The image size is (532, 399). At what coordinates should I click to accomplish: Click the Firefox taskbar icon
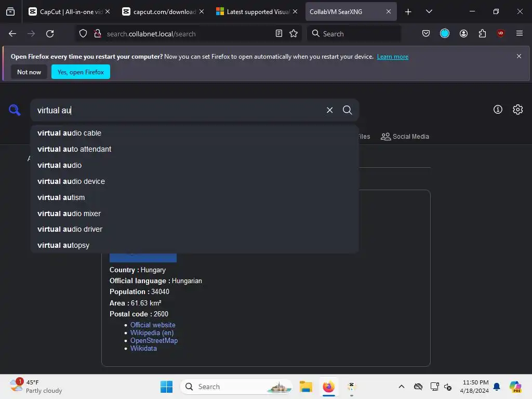(328, 387)
